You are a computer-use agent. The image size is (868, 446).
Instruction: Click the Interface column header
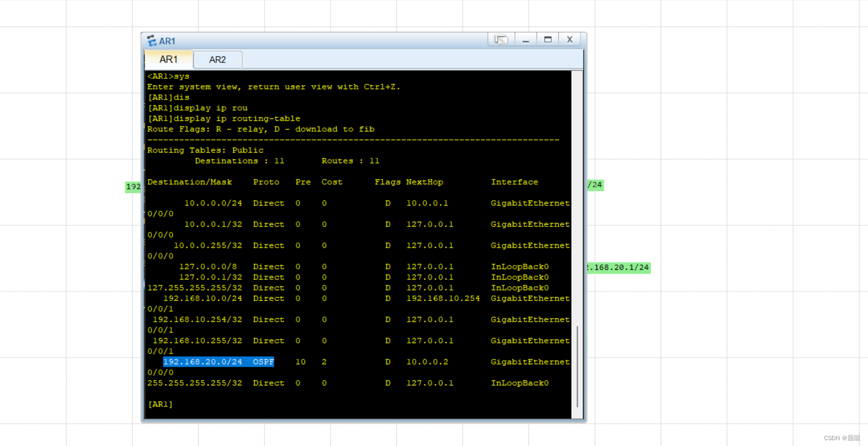pos(514,182)
